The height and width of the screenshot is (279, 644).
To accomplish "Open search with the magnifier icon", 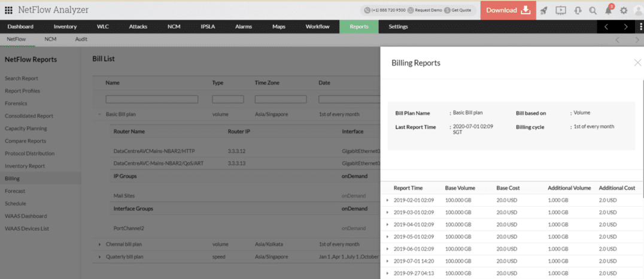I will [x=593, y=10].
